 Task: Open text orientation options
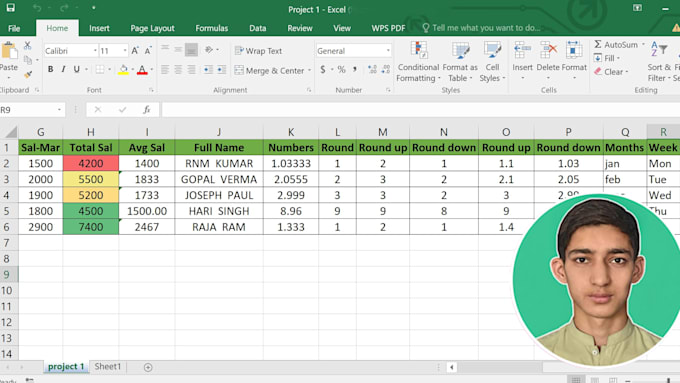[x=211, y=49]
